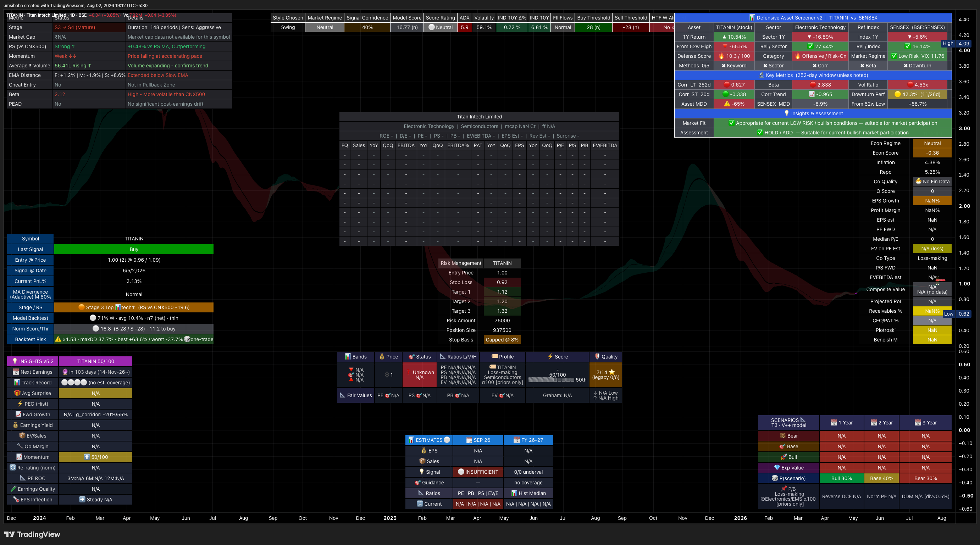
Task: Click the 'No Fin Data' Co Quality cell
Action: click(932, 182)
